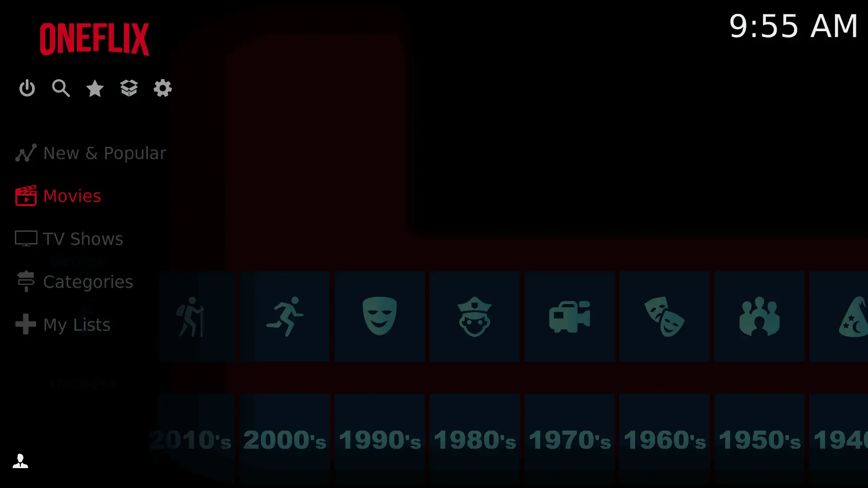Expand the Categories menu item

click(x=88, y=282)
